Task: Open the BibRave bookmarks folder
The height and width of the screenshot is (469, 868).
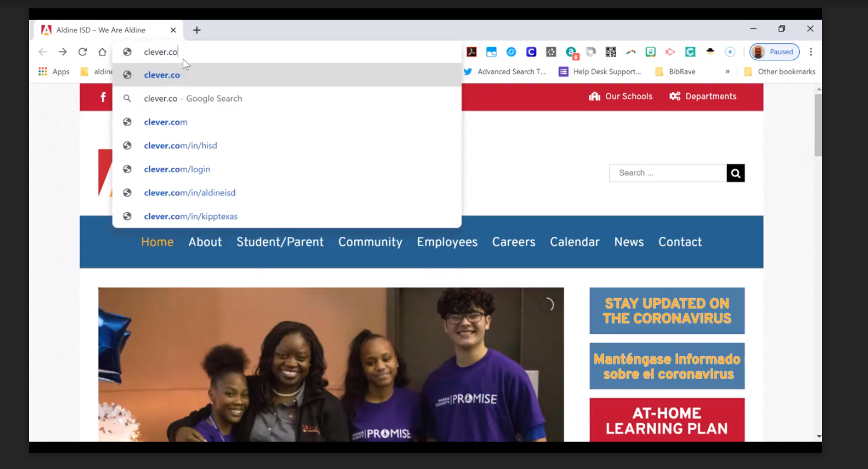Action: point(675,71)
